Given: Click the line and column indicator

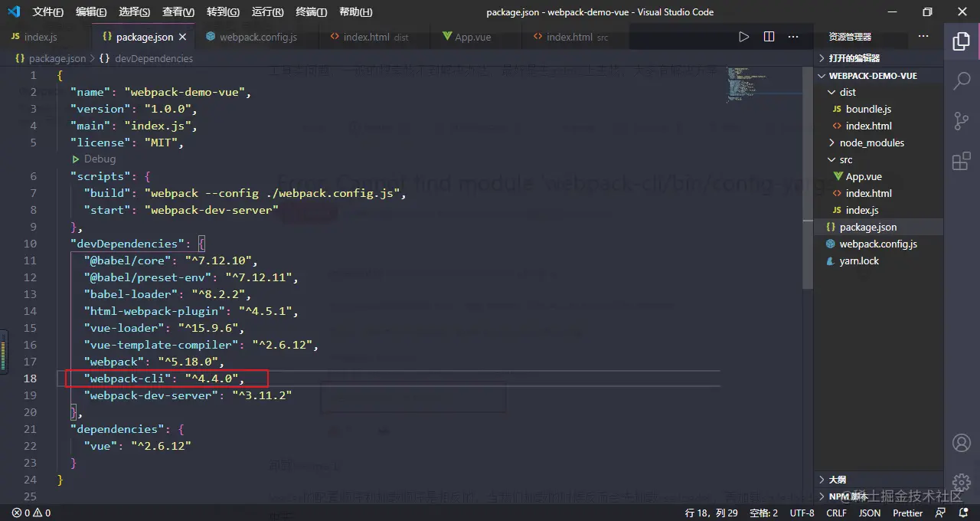Looking at the screenshot, I should pyautogui.click(x=711, y=513).
